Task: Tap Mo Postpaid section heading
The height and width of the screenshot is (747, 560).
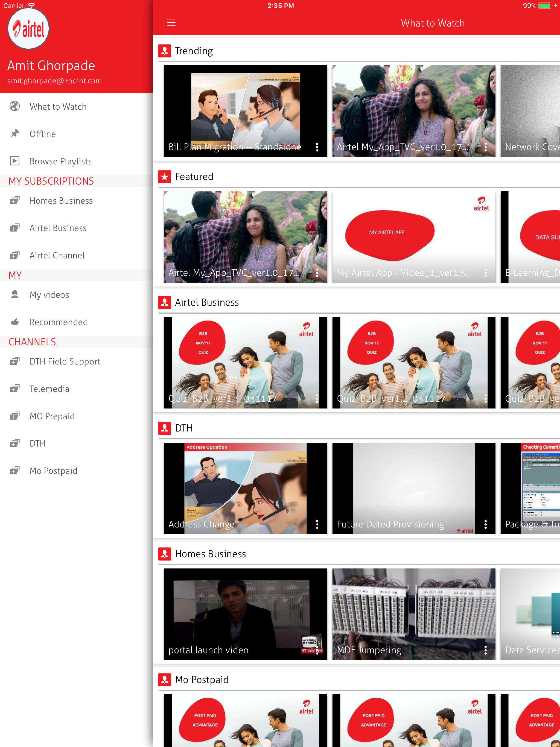Action: click(x=202, y=679)
